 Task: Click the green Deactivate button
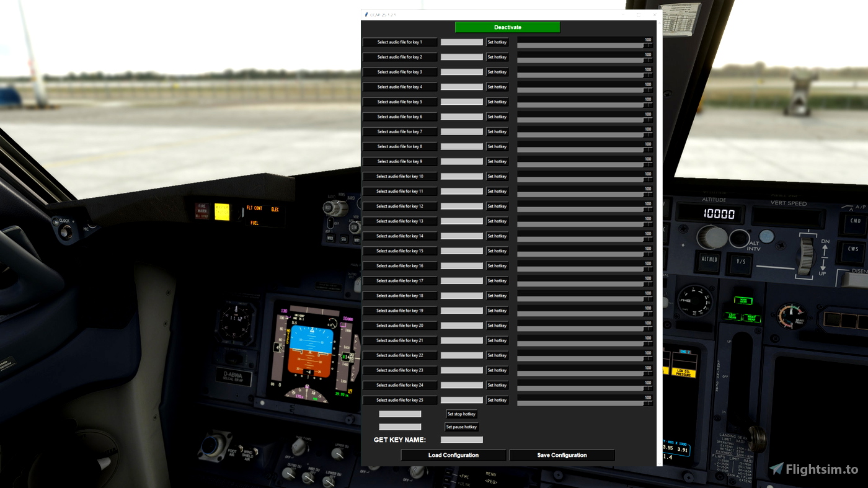pyautogui.click(x=507, y=27)
